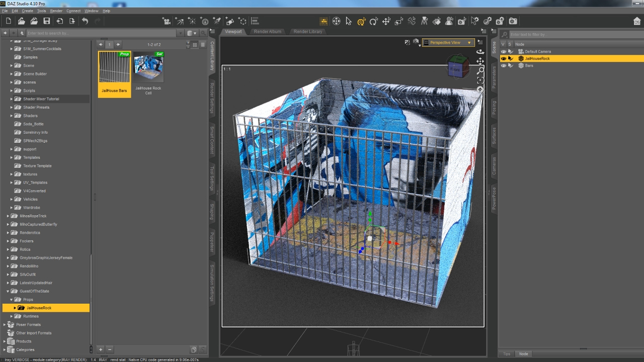This screenshot has height=362, width=644.
Task: Click the Content Library search magnifier
Action: [203, 33]
